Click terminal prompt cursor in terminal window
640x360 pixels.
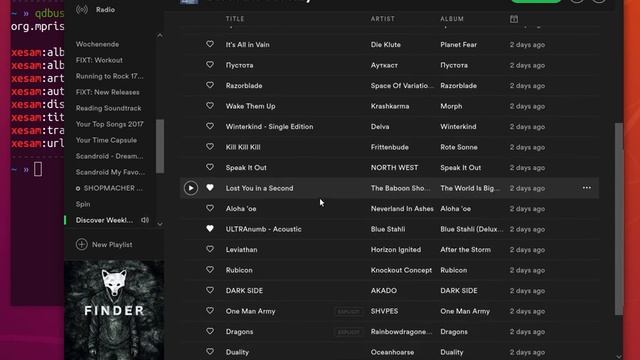click(38, 169)
